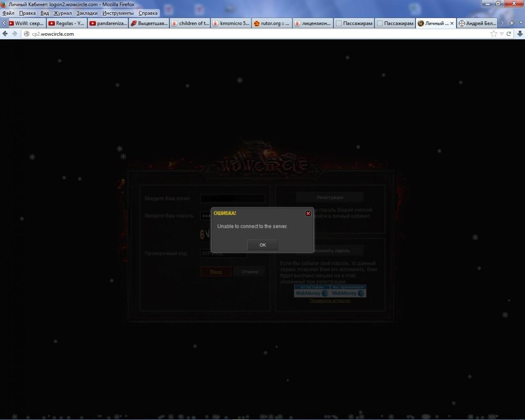Close the active Личный Кабинет tab
Viewport: 525px width, 420px height.
pyautogui.click(x=452, y=23)
